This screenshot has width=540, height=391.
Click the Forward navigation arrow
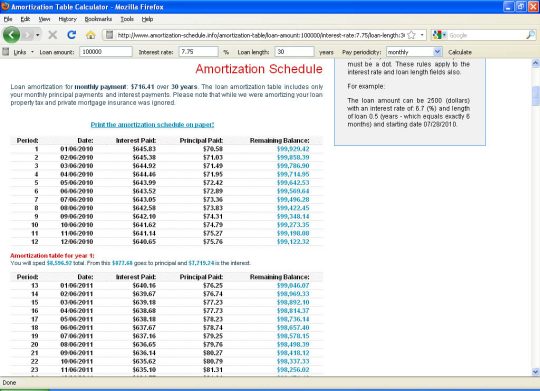click(27, 35)
